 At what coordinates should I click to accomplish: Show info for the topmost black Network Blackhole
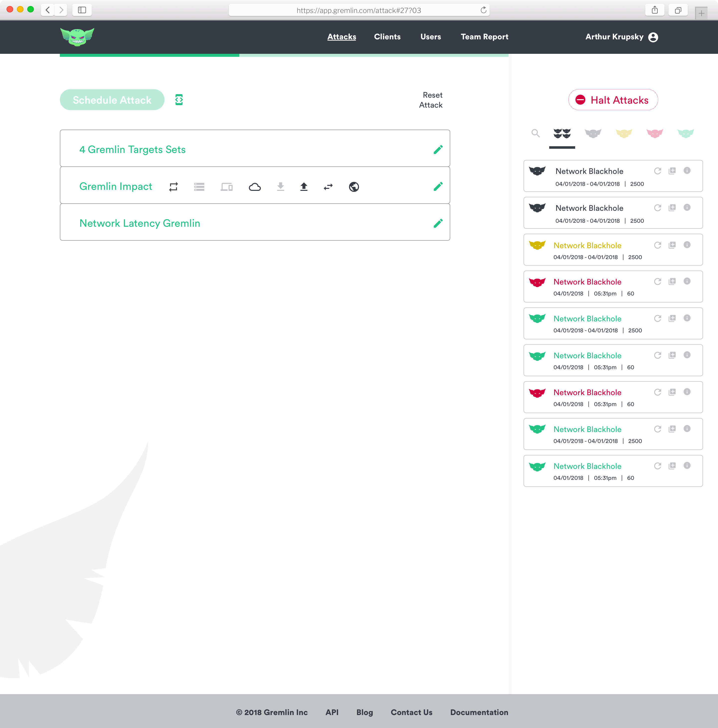(687, 171)
